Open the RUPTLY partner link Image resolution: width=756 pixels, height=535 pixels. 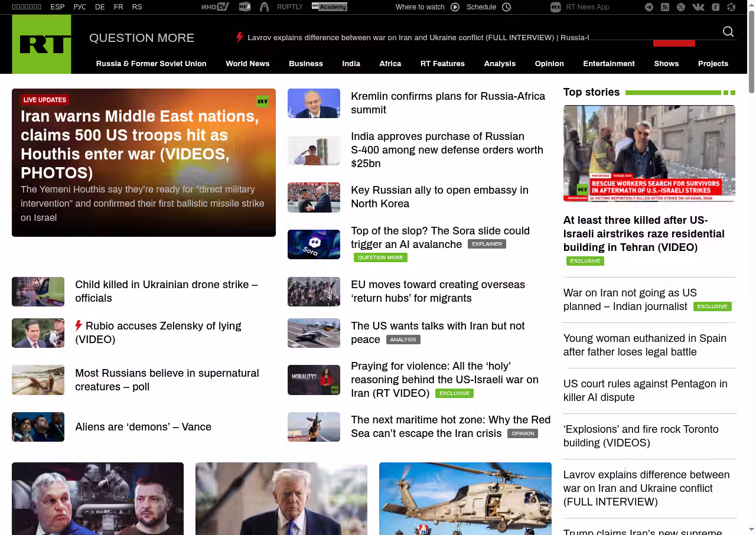[x=289, y=7]
